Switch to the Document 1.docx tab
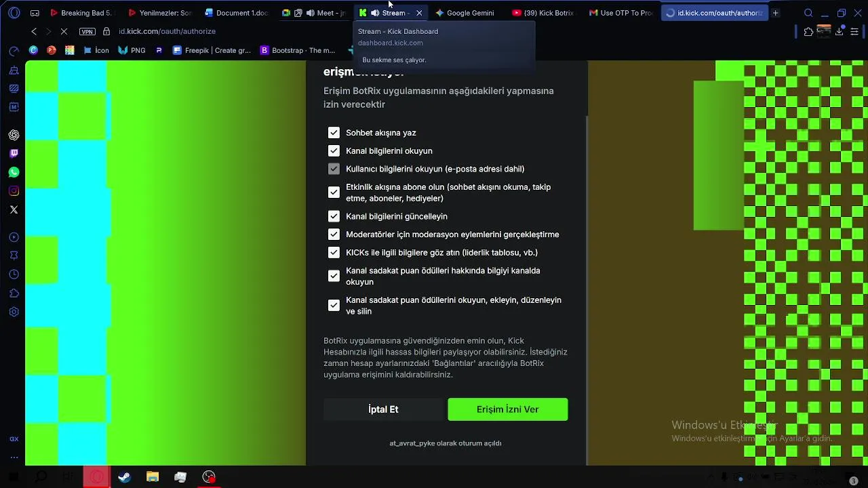868x488 pixels. point(237,13)
